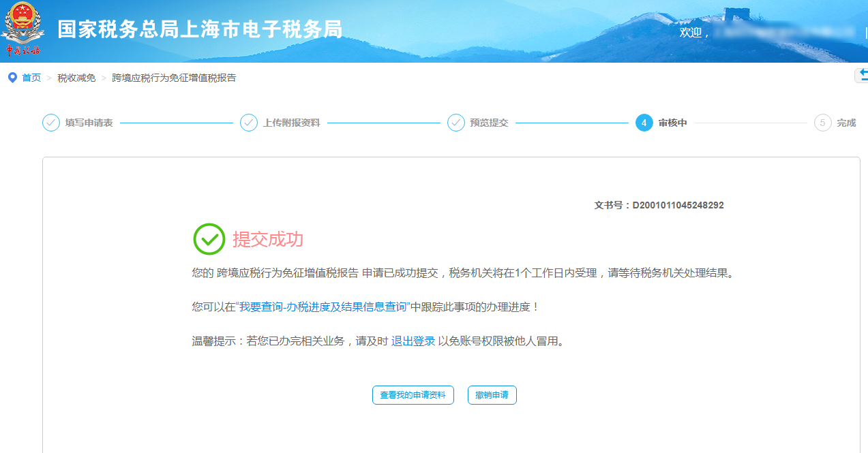Click the green success checkmark icon
Image resolution: width=868 pixels, height=453 pixels.
209,239
